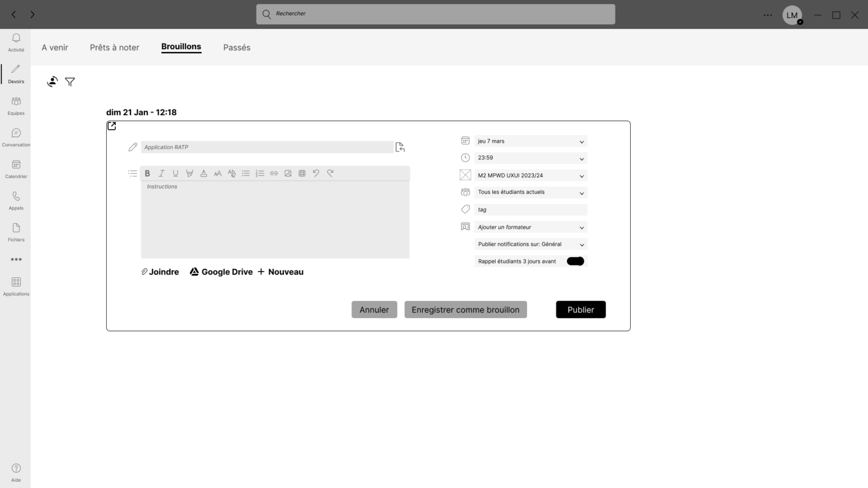Open the filter funnel icon
The width and height of the screenshot is (868, 488).
pyautogui.click(x=70, y=82)
